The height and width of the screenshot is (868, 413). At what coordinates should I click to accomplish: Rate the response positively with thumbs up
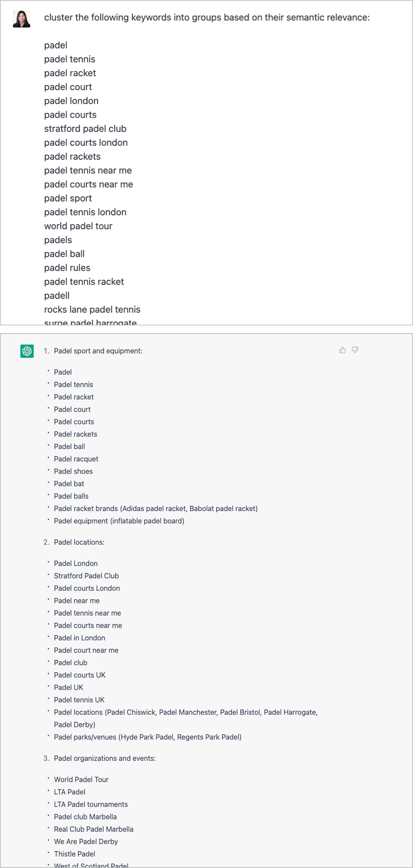342,350
